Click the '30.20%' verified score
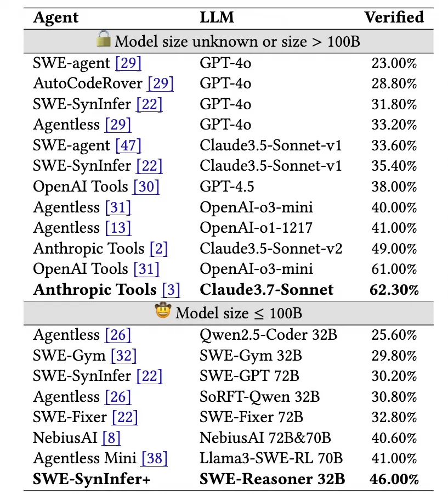The height and width of the screenshot is (494, 448). 394,377
